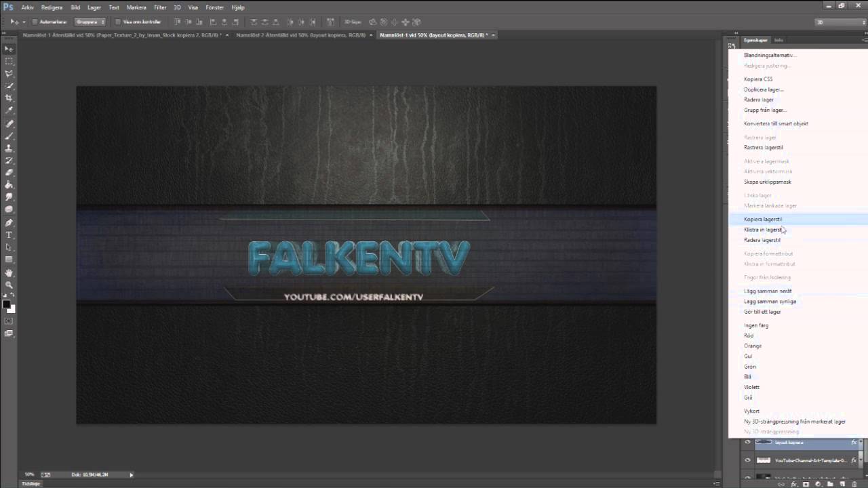This screenshot has width=868, height=488.
Task: Select the Type tool
Action: pyautogui.click(x=9, y=235)
